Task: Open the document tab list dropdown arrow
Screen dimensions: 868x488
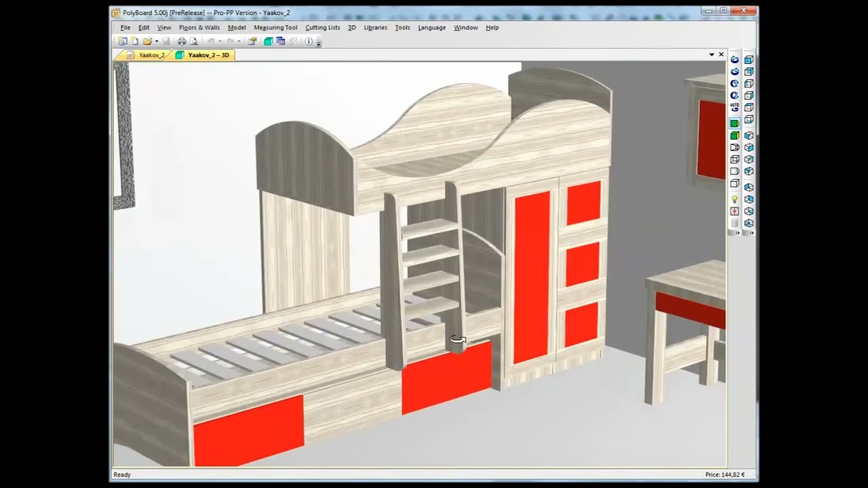Action: point(712,54)
